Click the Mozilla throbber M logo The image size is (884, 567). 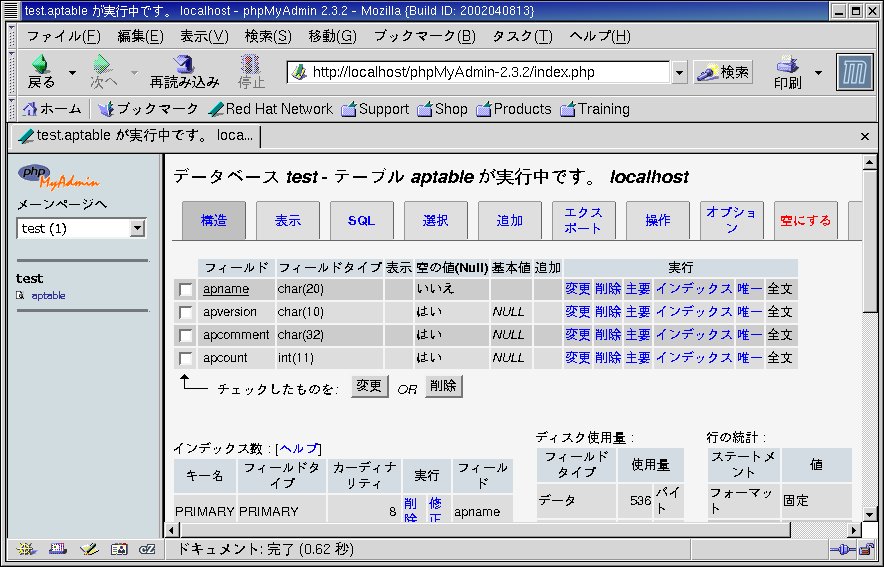(855, 72)
